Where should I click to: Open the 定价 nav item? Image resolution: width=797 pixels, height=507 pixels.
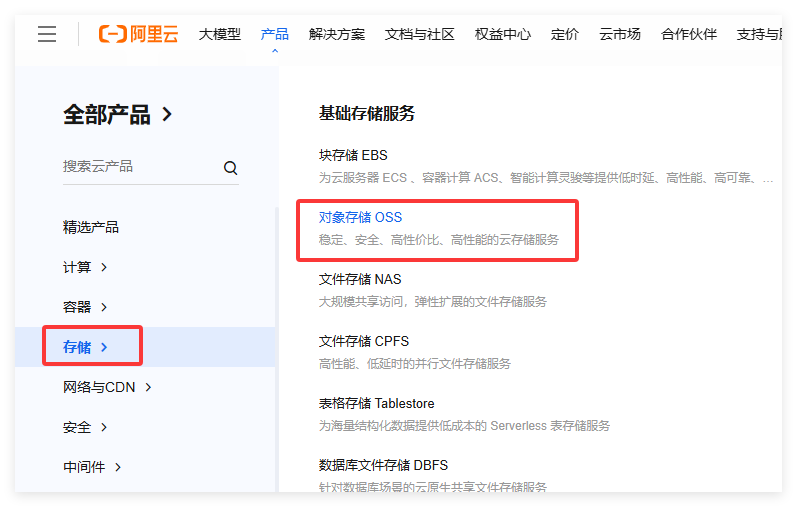point(565,34)
